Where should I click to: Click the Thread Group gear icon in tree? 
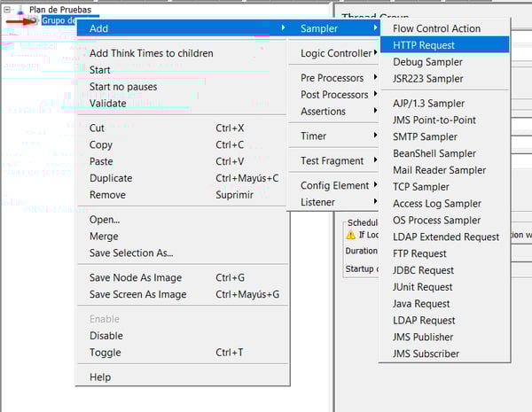[x=34, y=20]
